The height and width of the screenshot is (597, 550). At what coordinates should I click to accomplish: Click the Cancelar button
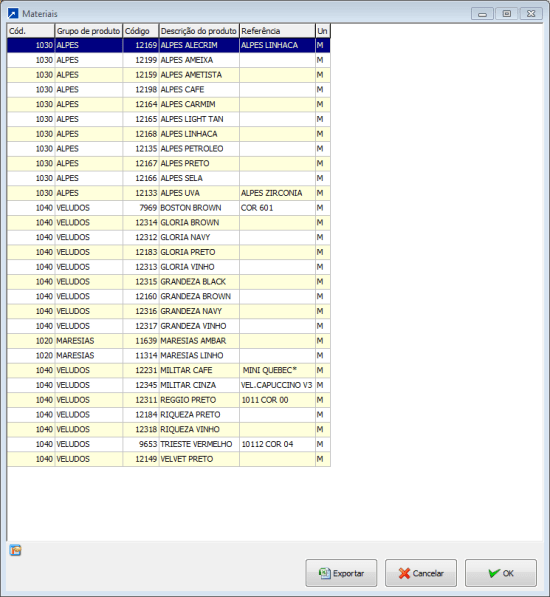[421, 573]
